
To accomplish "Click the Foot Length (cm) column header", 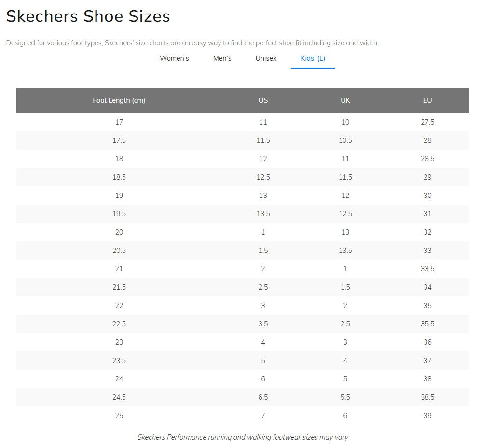I will [x=119, y=100].
